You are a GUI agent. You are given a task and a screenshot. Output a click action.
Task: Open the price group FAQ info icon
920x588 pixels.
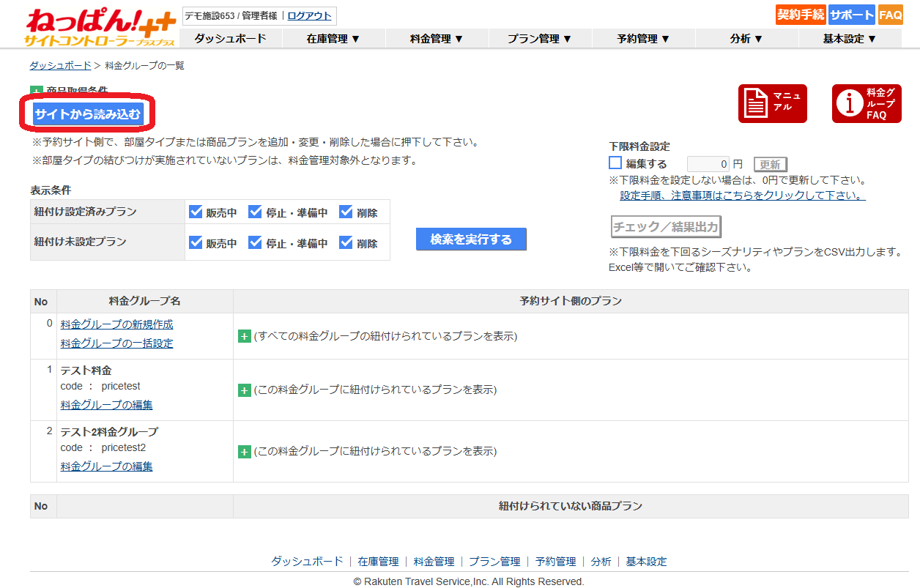(866, 104)
